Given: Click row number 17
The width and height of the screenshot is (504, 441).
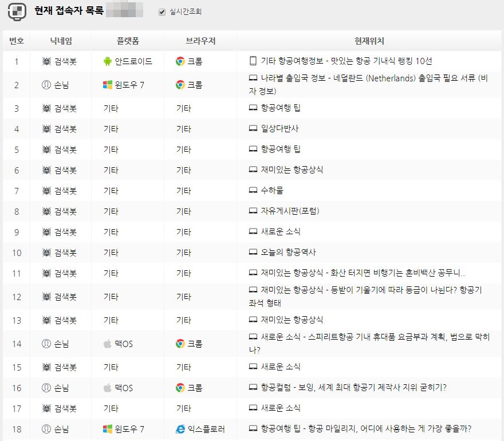Looking at the screenshot, I should 17,408.
